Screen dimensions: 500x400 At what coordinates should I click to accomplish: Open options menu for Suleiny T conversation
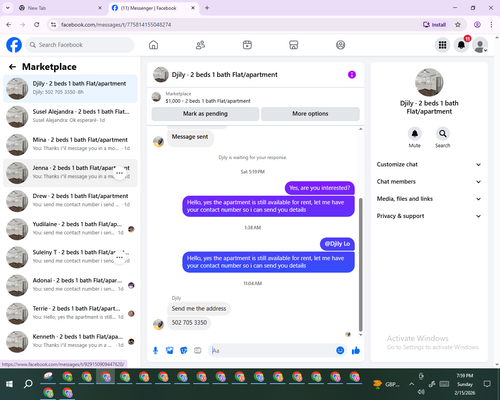pyautogui.click(x=120, y=258)
